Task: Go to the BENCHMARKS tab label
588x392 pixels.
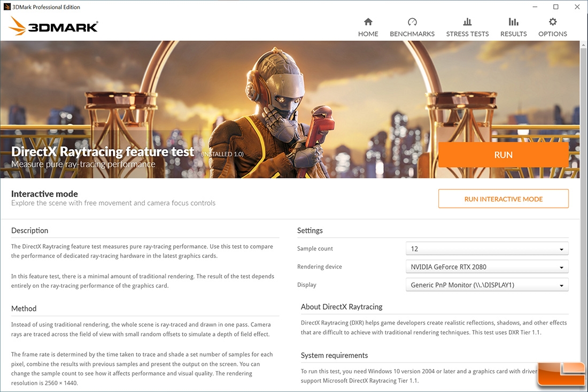Action: [x=412, y=34]
